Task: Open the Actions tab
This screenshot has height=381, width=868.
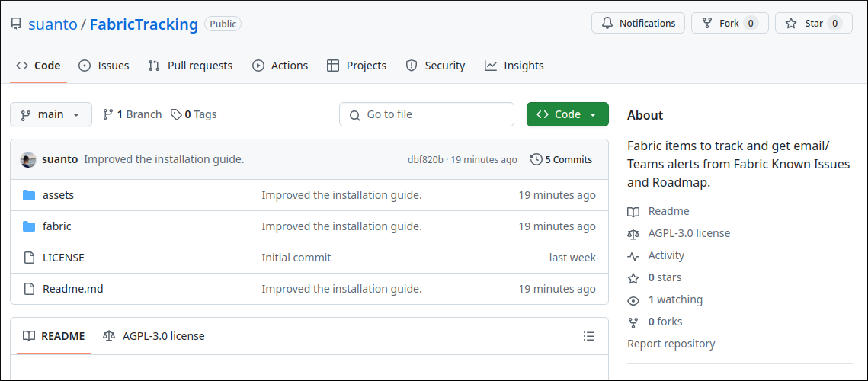Action: 280,66
